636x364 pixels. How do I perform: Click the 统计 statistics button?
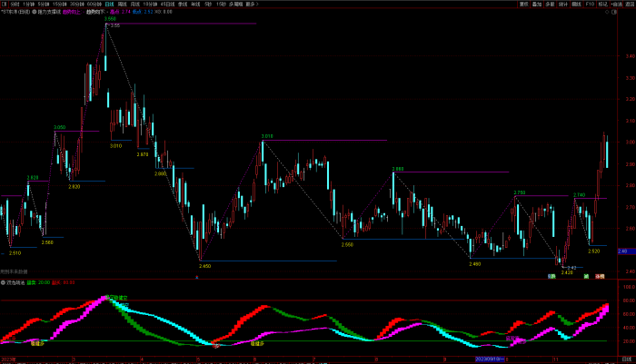[563, 4]
